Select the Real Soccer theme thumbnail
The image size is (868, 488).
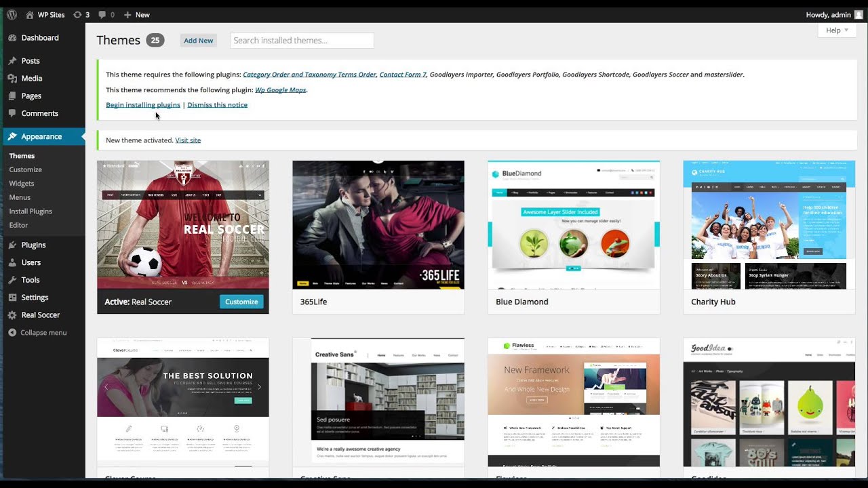(x=183, y=225)
